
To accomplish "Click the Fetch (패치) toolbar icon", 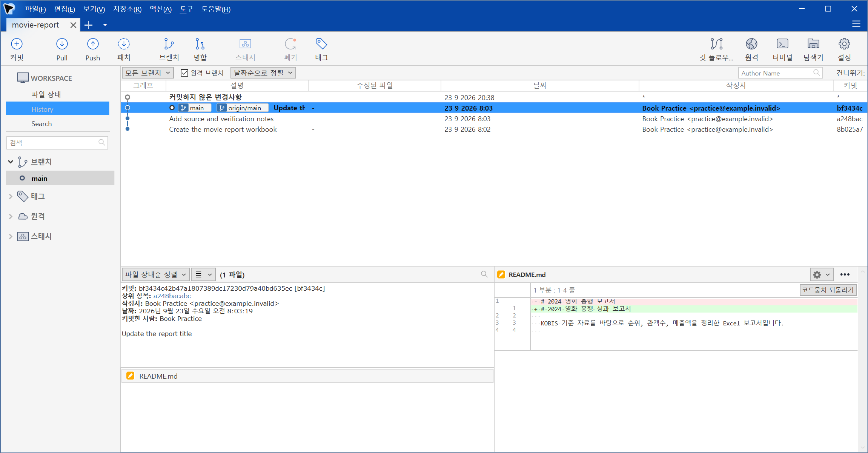I will [124, 44].
